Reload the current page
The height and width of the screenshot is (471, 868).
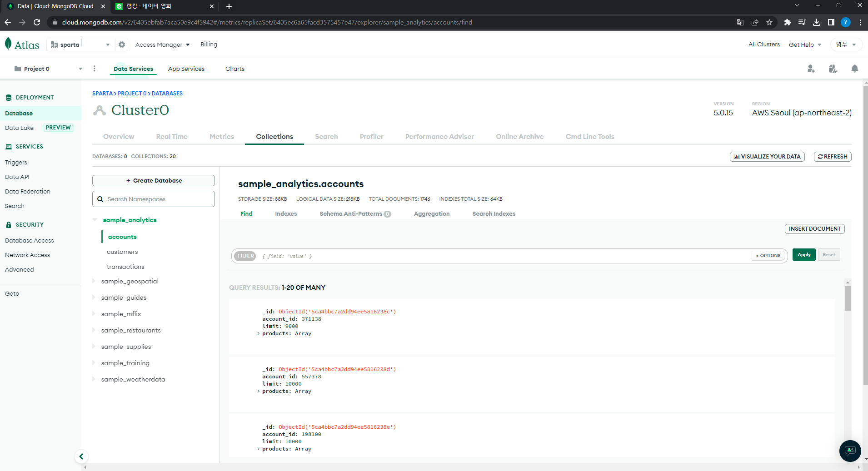(x=37, y=22)
